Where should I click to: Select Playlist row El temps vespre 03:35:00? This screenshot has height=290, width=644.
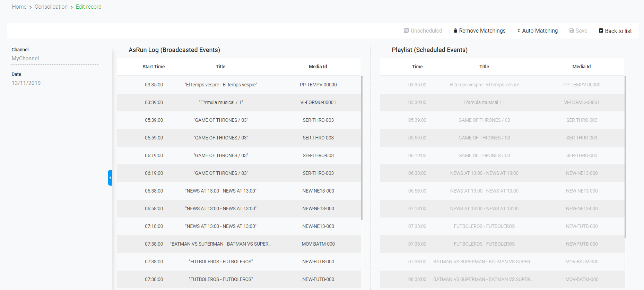[484, 85]
